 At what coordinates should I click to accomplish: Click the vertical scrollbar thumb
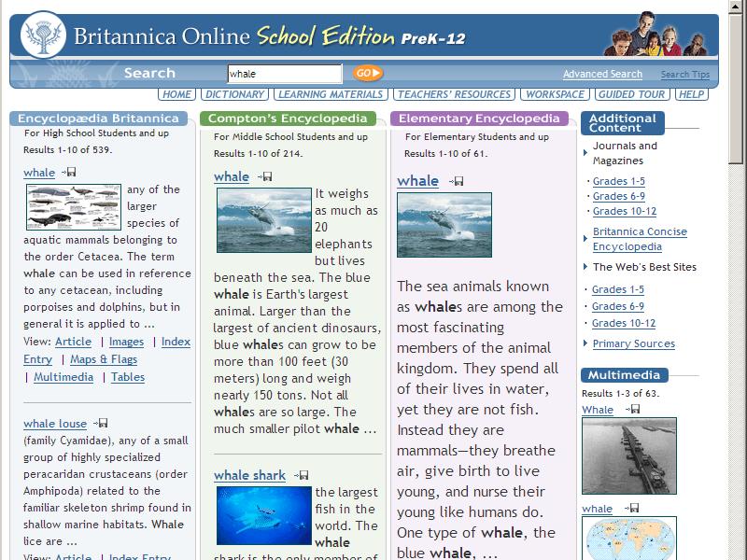coord(737,91)
